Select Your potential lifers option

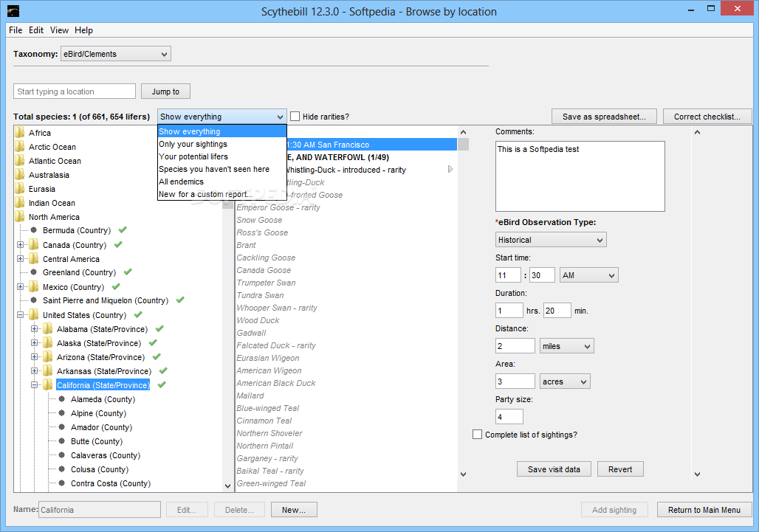coord(222,156)
